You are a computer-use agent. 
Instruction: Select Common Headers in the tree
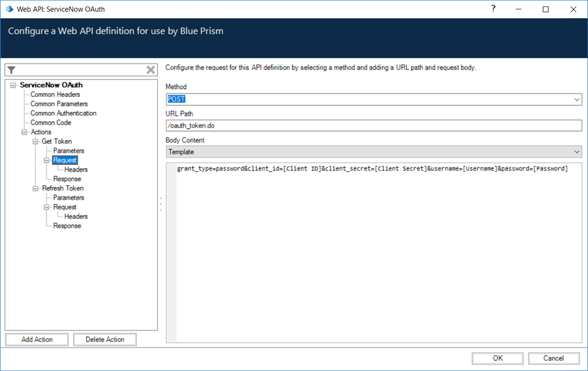tap(55, 95)
